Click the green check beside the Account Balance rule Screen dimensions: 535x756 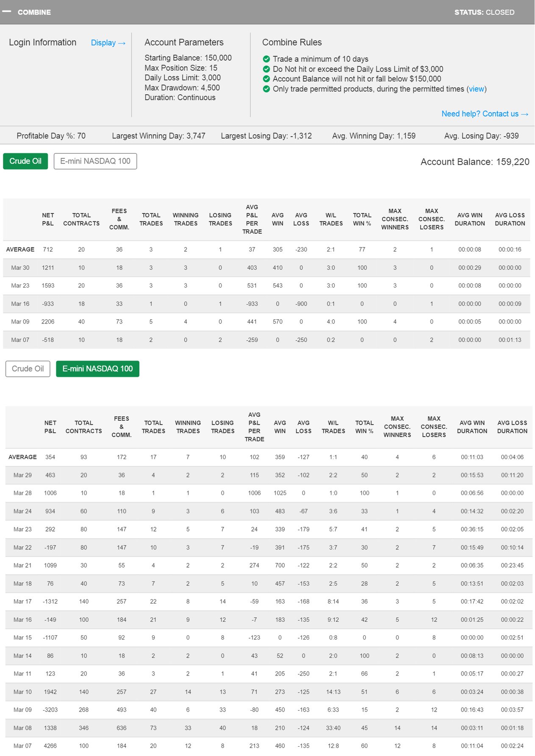(x=266, y=79)
